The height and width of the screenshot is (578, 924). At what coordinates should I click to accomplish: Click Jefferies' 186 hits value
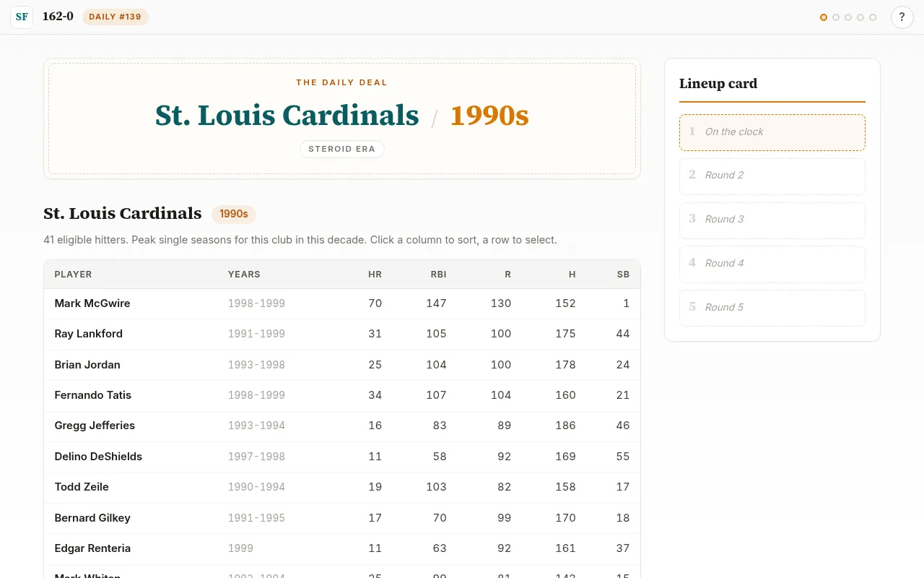point(565,426)
